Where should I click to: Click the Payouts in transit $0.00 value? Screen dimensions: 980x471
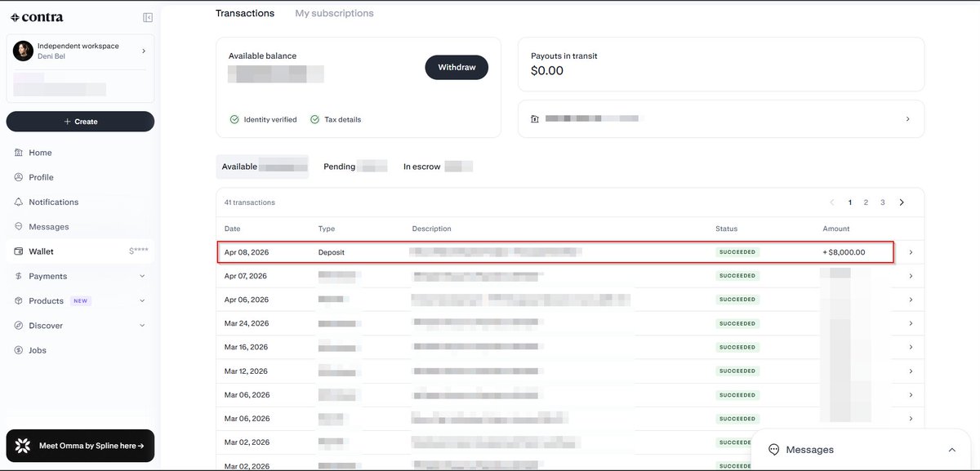coord(547,71)
